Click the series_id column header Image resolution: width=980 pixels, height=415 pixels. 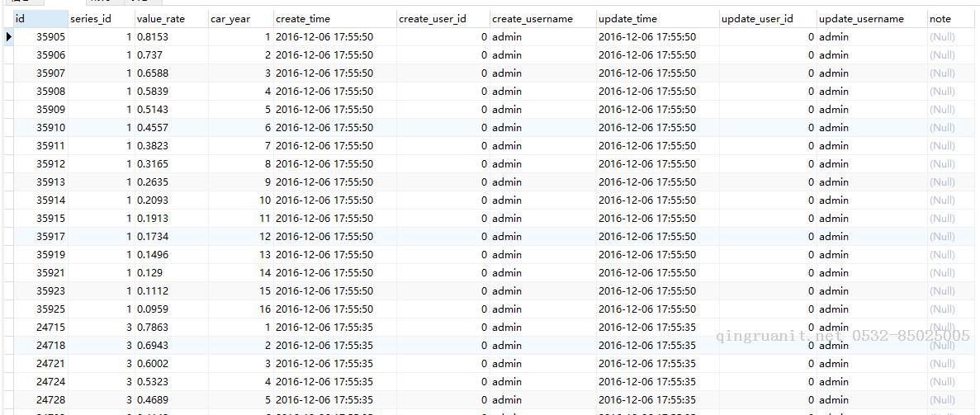101,19
